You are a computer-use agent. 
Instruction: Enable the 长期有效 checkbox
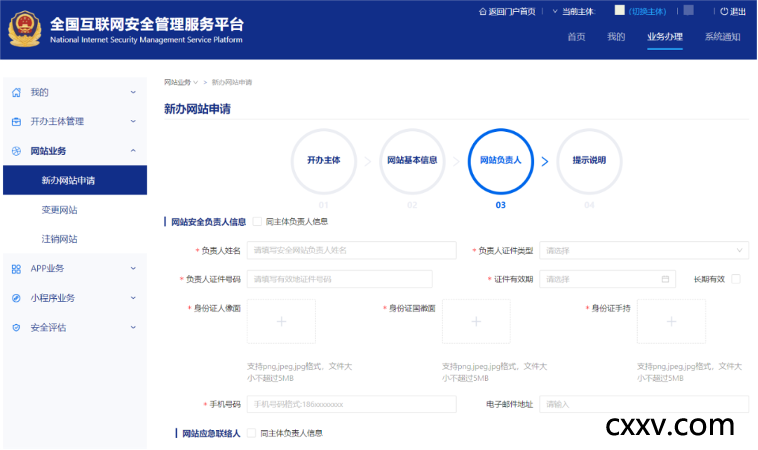[736, 279]
